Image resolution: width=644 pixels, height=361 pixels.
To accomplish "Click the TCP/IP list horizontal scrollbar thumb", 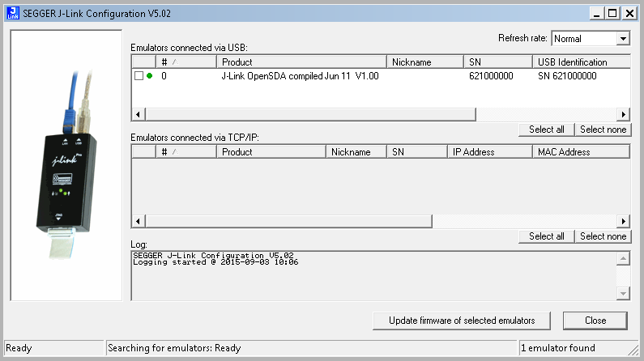I will point(288,222).
